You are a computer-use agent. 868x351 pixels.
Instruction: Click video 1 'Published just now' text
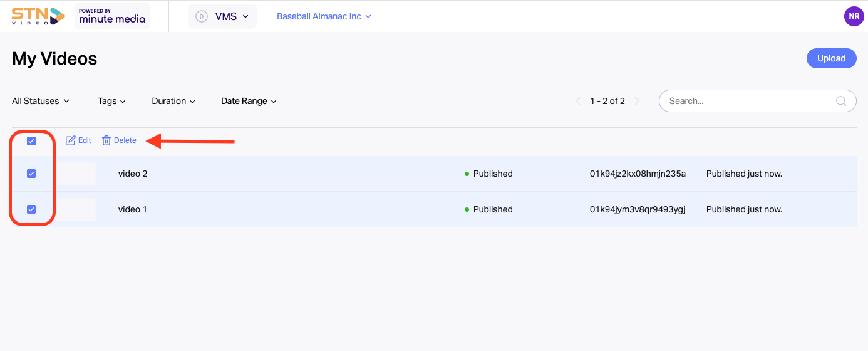(744, 209)
